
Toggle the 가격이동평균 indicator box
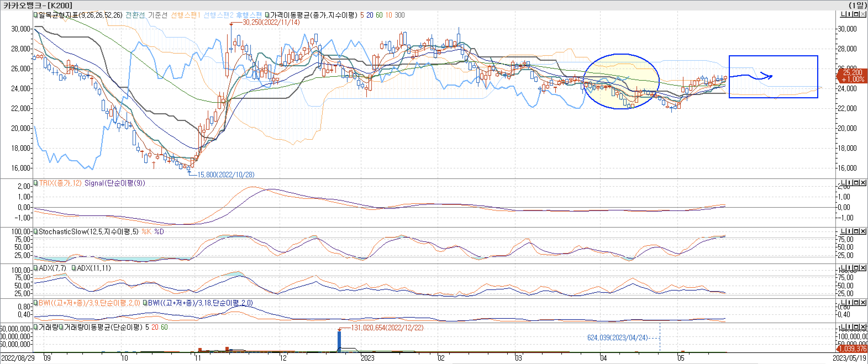[267, 15]
